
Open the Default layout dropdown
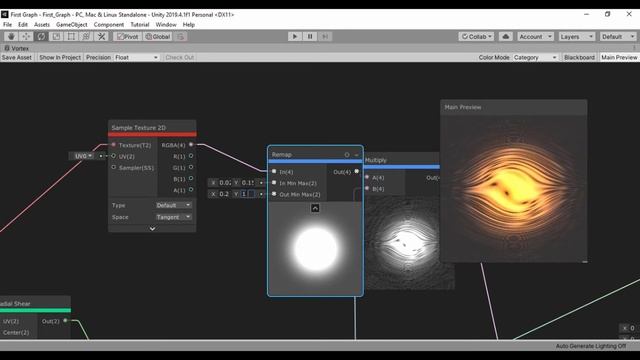click(x=618, y=36)
